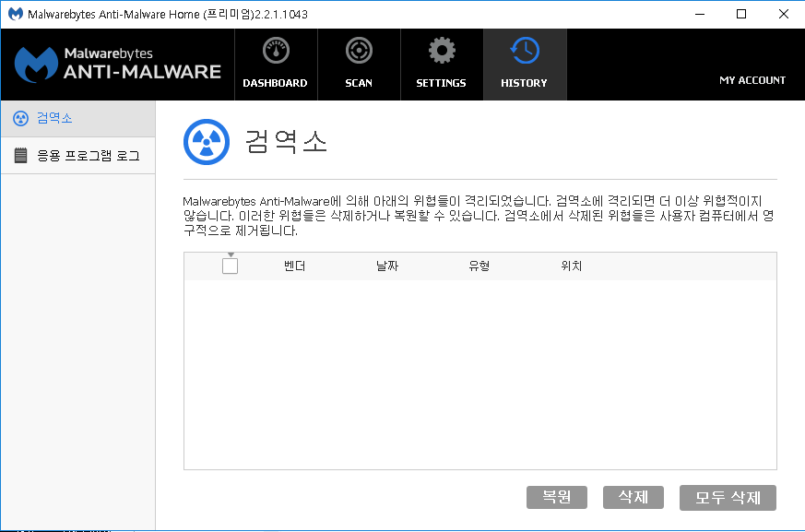Screen dimensions: 805x532
Task: Sort by 위치 column header
Action: pyautogui.click(x=572, y=266)
